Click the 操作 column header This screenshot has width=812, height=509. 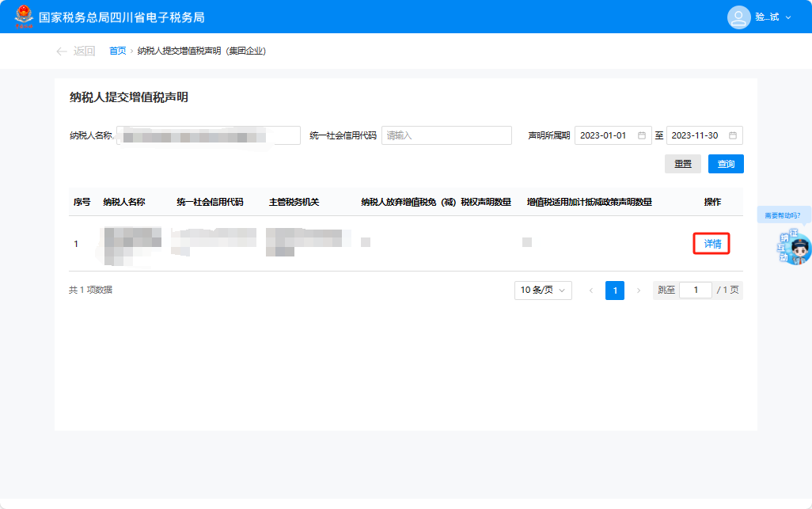pyautogui.click(x=712, y=202)
